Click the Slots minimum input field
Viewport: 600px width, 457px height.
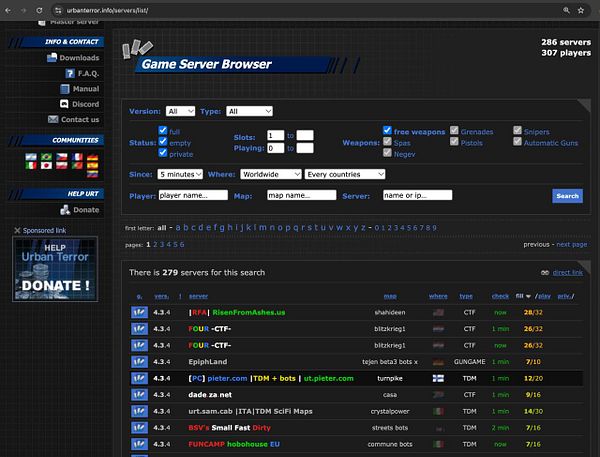(276, 135)
